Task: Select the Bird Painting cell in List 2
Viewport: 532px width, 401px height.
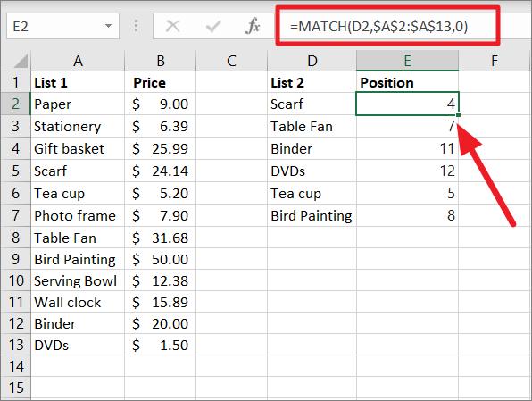Action: [312, 215]
